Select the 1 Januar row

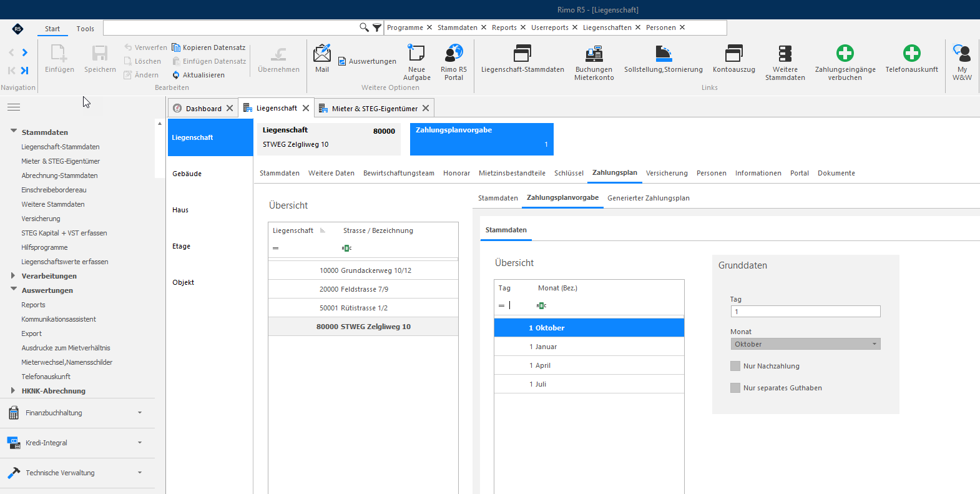point(589,347)
